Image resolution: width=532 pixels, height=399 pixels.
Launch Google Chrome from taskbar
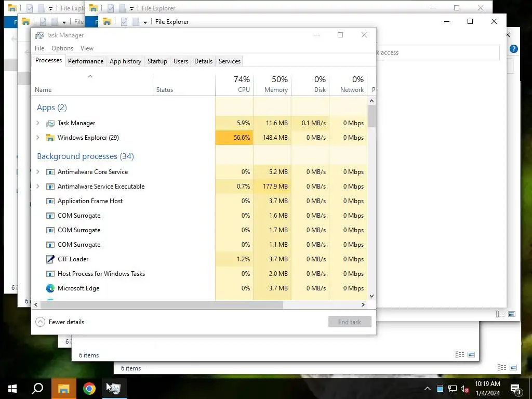click(x=89, y=389)
